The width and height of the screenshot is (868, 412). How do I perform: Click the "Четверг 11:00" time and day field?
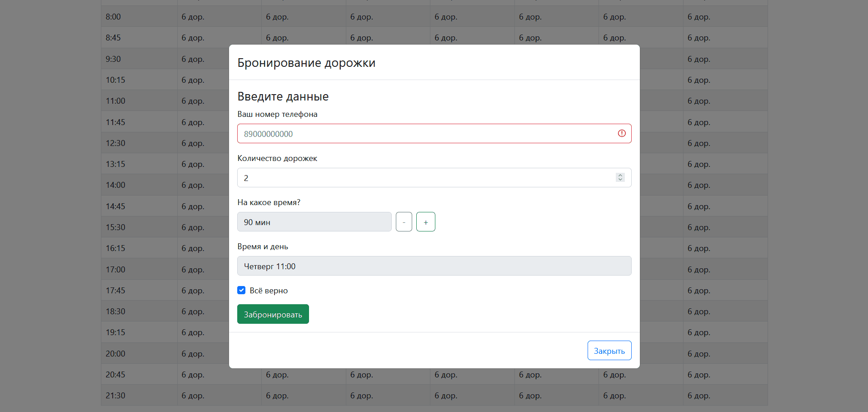click(x=434, y=266)
